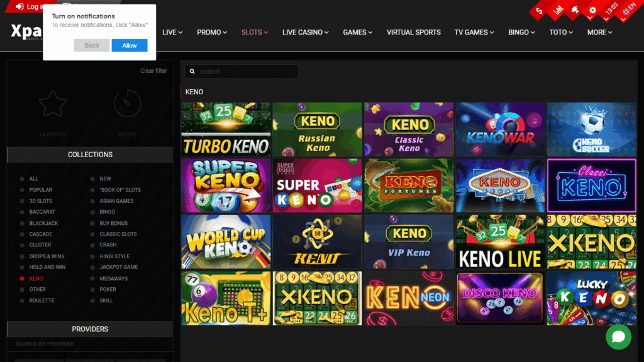Focus the game search field
The height and width of the screenshot is (362, 644).
click(241, 72)
